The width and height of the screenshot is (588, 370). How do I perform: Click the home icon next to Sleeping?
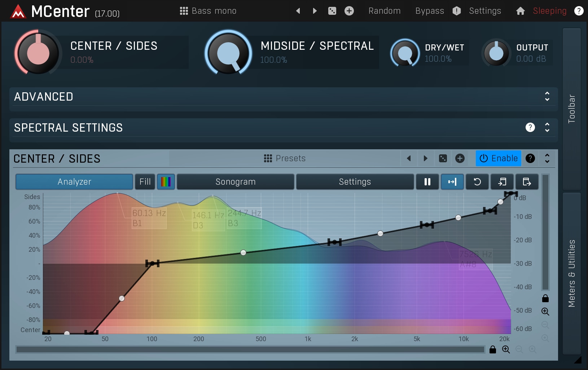pos(520,11)
